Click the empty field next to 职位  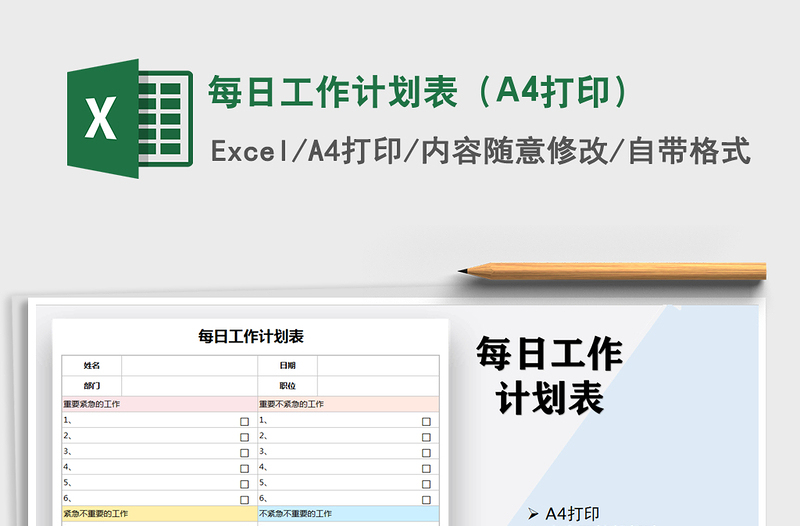pyautogui.click(x=378, y=386)
